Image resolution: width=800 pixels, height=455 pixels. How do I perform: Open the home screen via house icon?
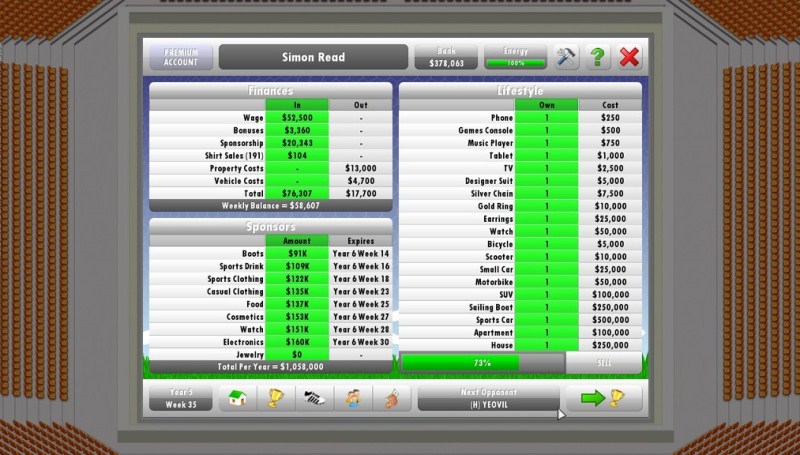click(x=236, y=398)
